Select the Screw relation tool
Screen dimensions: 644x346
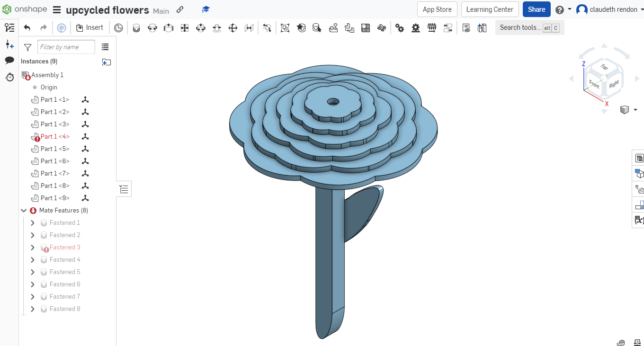432,28
